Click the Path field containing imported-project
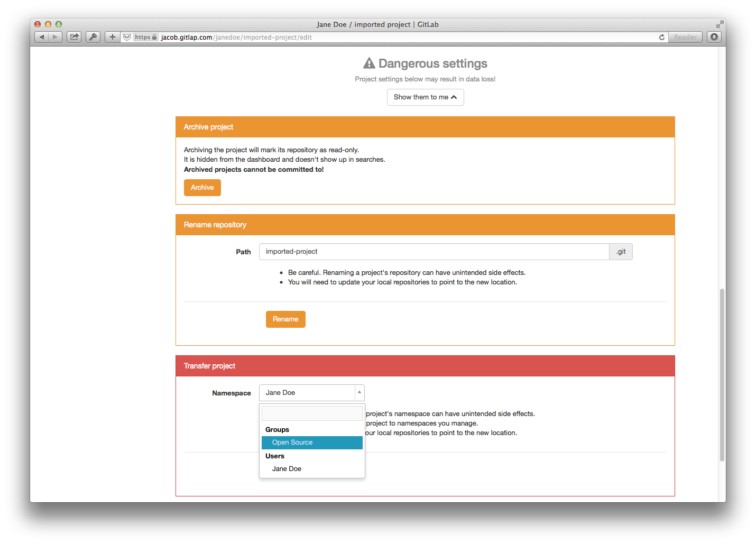 coord(434,252)
